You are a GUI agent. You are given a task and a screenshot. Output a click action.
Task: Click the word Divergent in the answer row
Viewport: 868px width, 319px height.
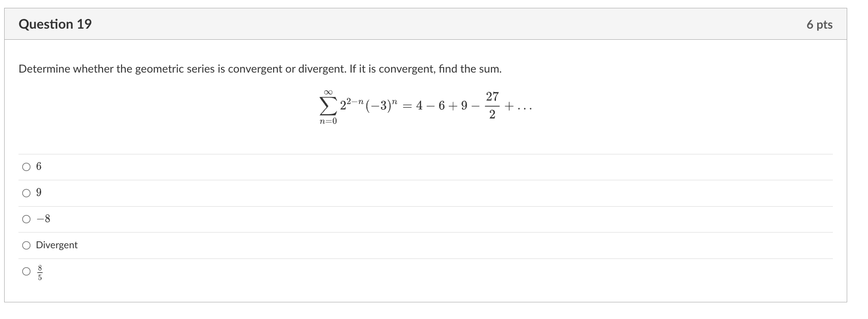pyautogui.click(x=56, y=245)
